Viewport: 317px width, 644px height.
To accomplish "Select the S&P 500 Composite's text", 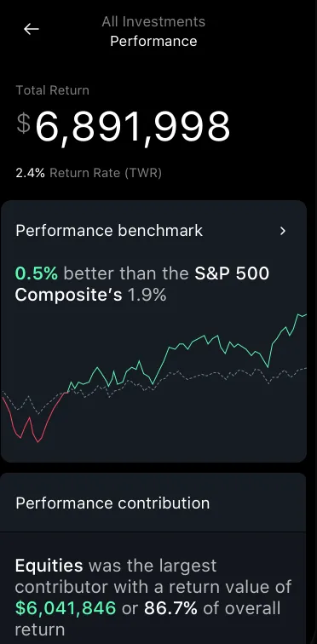I will [x=142, y=285].
